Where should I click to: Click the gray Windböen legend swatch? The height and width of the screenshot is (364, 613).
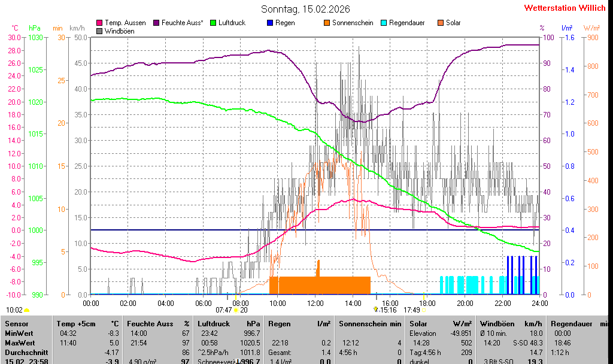(x=99, y=31)
